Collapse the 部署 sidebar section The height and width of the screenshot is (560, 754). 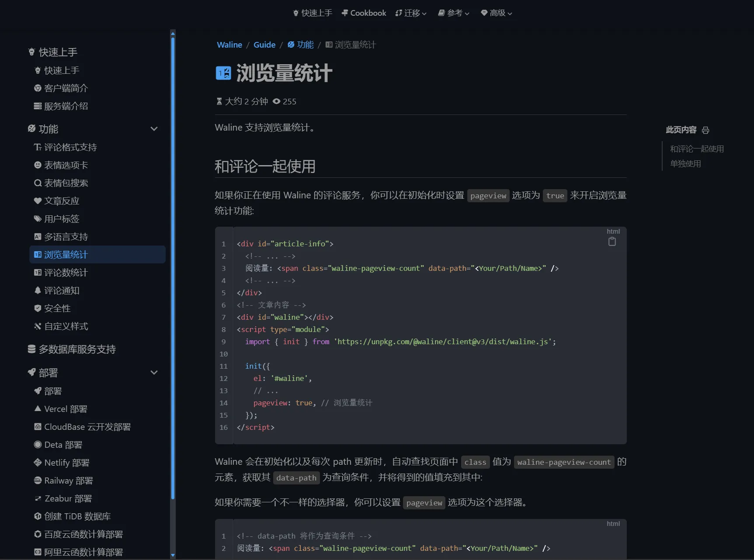point(154,373)
